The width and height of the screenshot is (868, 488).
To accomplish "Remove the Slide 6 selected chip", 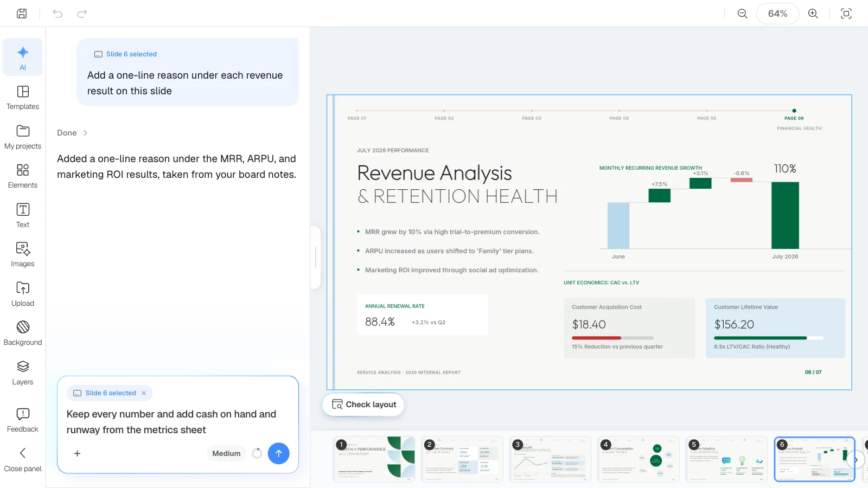I will pos(144,393).
